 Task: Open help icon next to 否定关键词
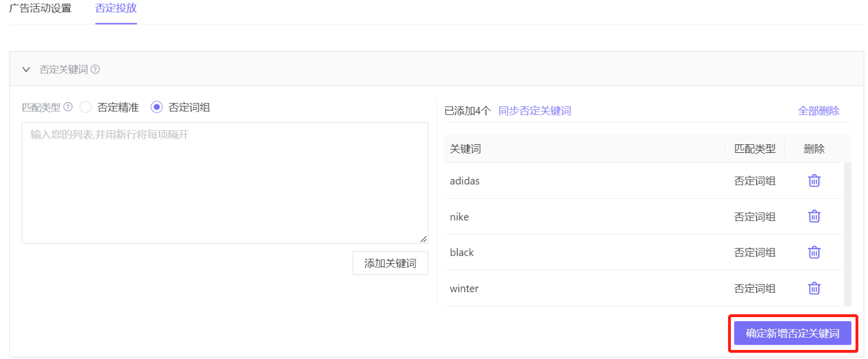coord(95,70)
